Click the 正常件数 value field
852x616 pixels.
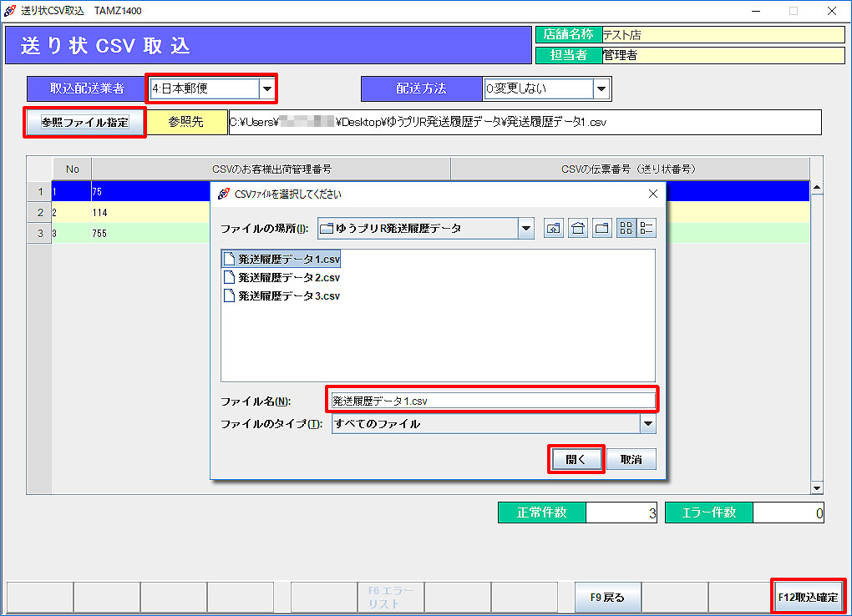tap(621, 512)
